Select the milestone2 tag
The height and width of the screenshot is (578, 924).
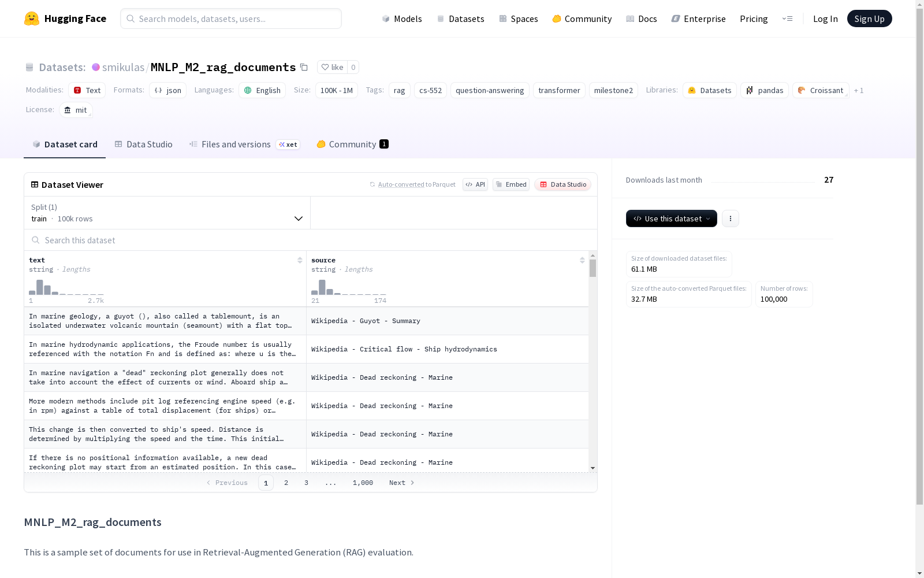(x=613, y=90)
